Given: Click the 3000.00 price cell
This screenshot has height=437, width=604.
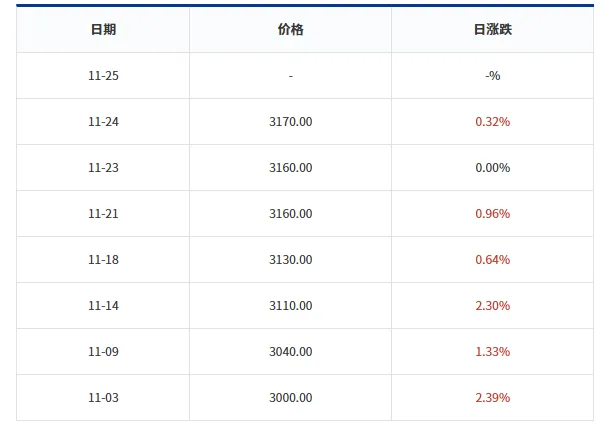Looking at the screenshot, I should tap(290, 398).
